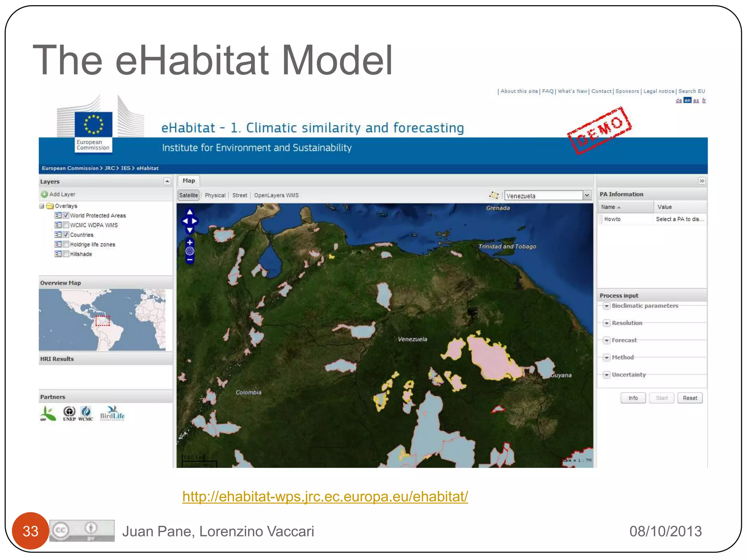Click the green Add Layer plus icon

click(44, 194)
